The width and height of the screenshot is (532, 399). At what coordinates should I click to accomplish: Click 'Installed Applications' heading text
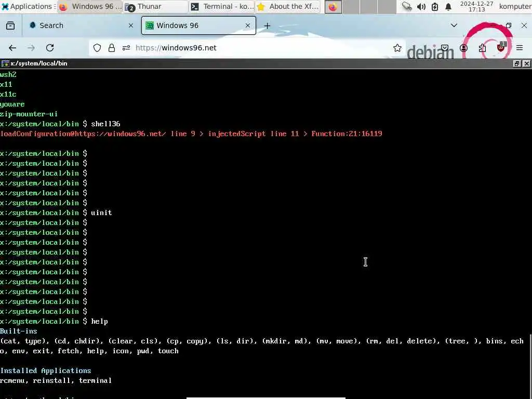[46, 370]
